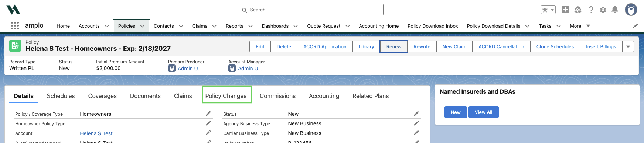Open the App Launcher grid icon
This screenshot has width=644, height=143.
[15, 26]
